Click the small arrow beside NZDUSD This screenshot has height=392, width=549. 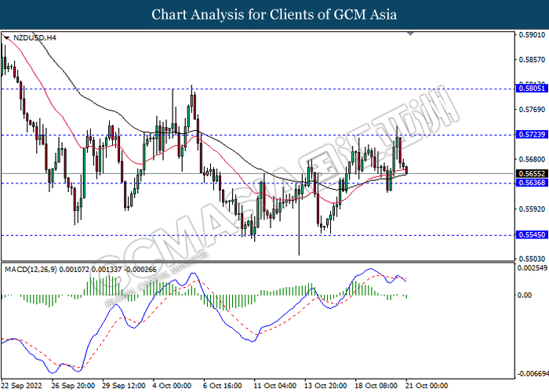[x=6, y=38]
